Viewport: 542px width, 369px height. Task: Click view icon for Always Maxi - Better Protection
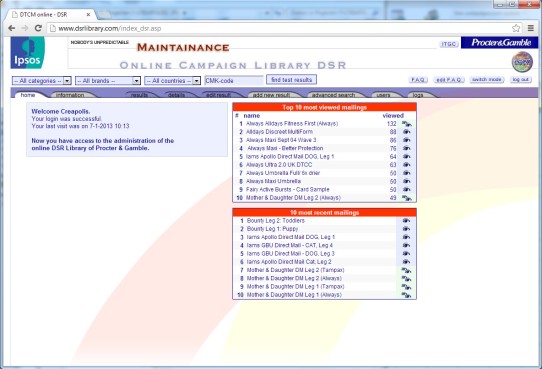tap(406, 148)
